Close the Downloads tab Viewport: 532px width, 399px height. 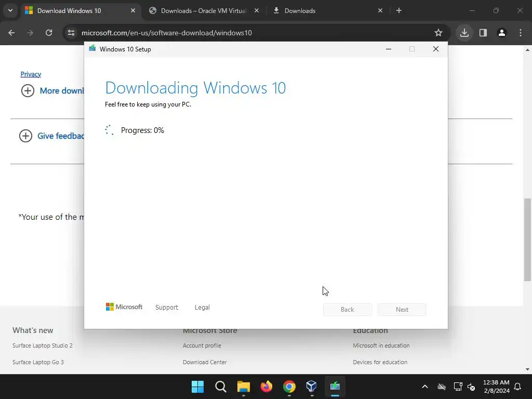pyautogui.click(x=380, y=11)
